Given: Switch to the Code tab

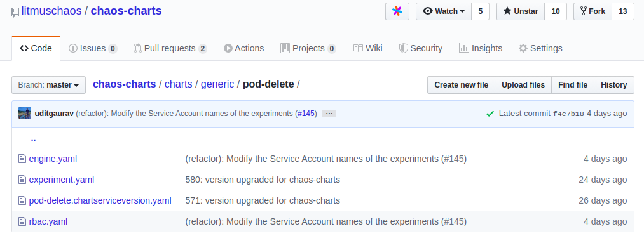Looking at the screenshot, I should (x=36, y=48).
